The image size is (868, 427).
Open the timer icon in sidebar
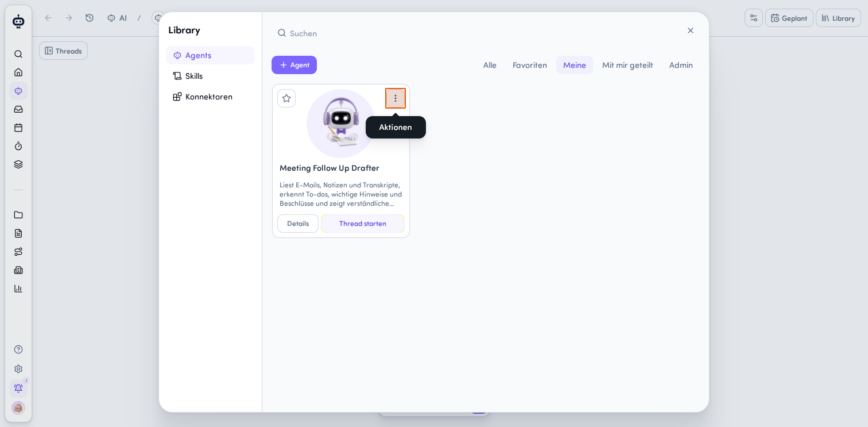pyautogui.click(x=18, y=146)
